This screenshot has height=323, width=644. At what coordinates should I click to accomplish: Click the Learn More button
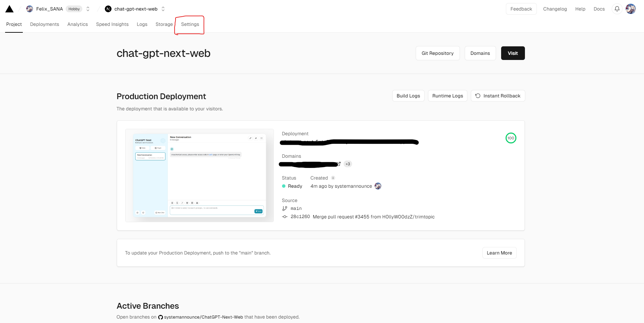click(499, 253)
